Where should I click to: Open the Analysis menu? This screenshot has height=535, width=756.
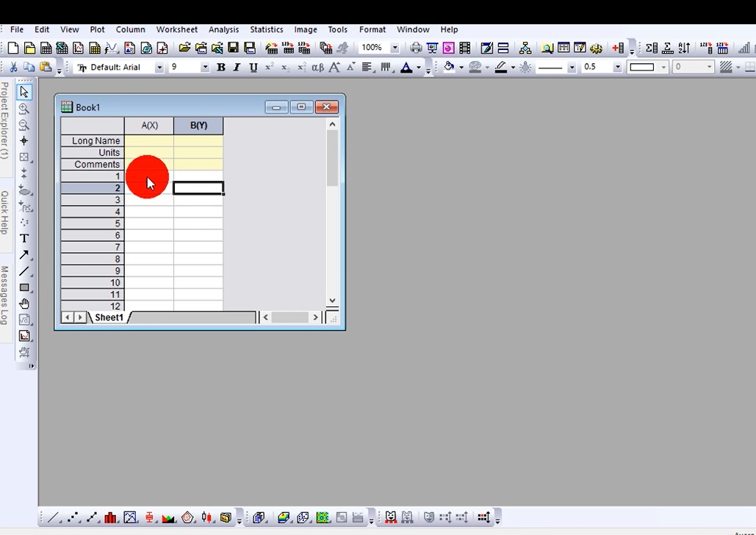tap(223, 29)
